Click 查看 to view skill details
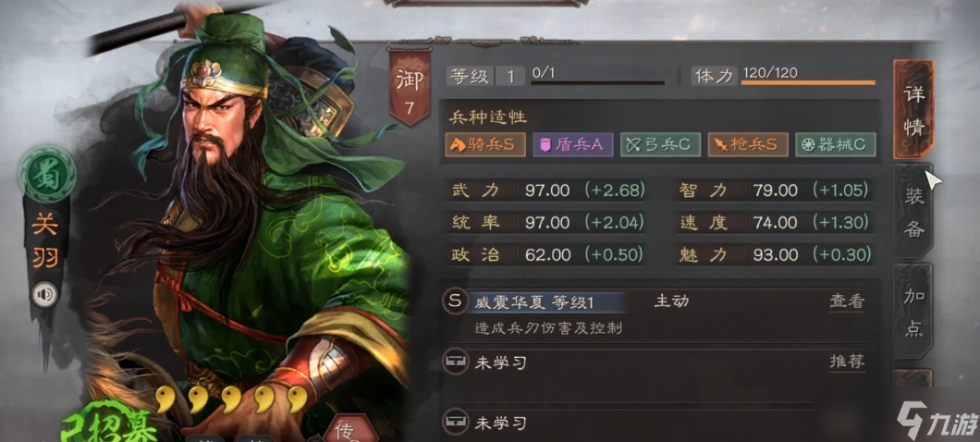The image size is (980, 442). 847,302
